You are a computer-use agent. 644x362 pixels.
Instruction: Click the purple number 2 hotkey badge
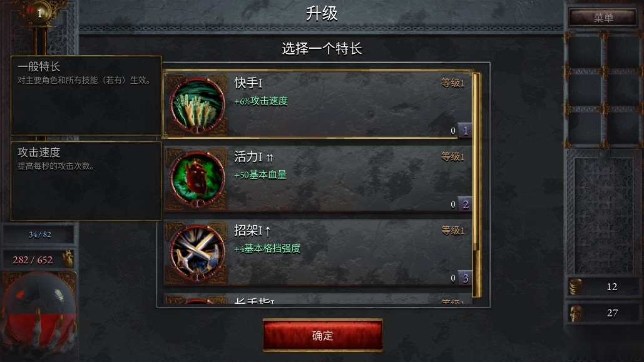pyautogui.click(x=465, y=204)
